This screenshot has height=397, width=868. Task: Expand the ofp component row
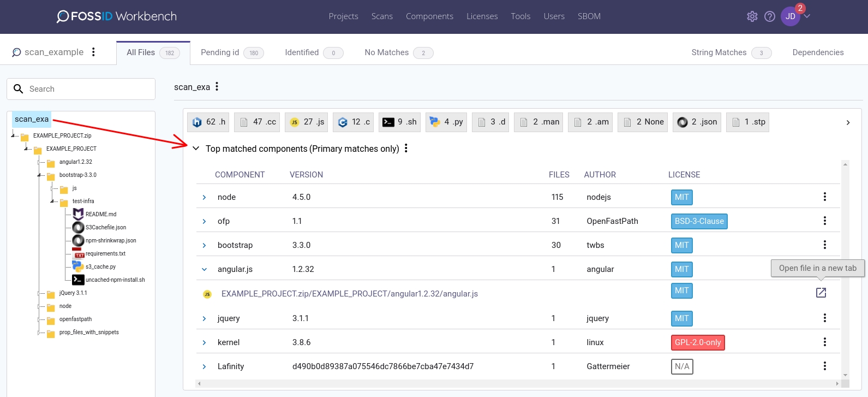[205, 221]
